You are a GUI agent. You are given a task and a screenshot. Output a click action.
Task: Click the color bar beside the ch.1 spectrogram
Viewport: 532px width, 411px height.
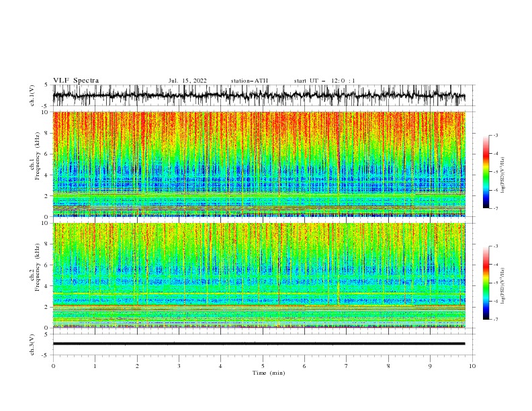[486, 172]
